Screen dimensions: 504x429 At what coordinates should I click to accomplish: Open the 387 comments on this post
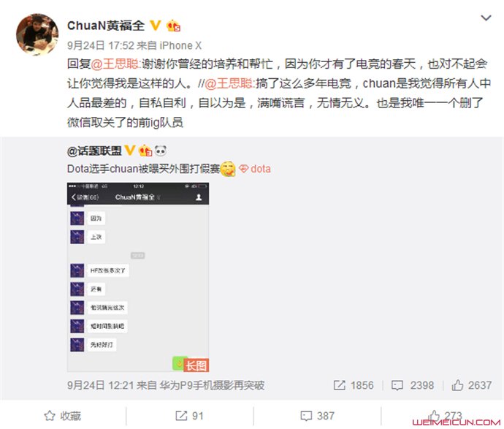[x=317, y=416]
